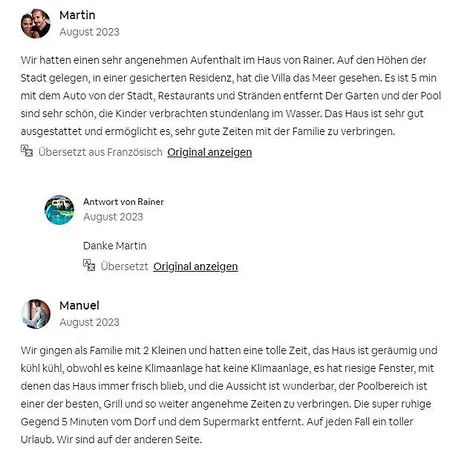
Task: Click the 'Antwort von Rainer' heading
Action: coord(123,202)
